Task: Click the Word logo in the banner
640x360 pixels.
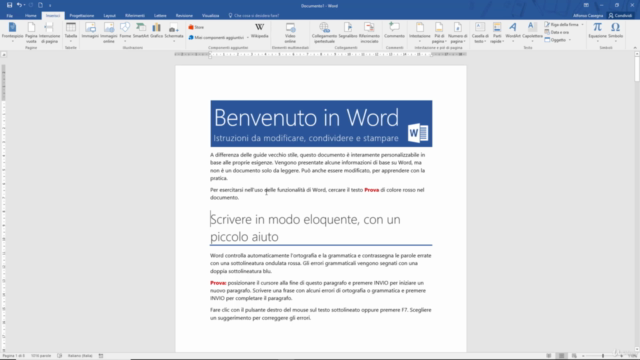Action: point(418,133)
